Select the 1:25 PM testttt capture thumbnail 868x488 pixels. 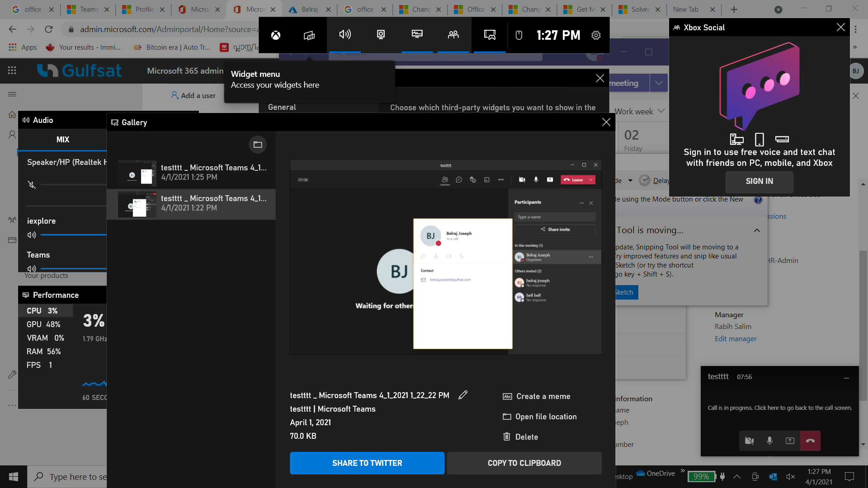point(137,173)
